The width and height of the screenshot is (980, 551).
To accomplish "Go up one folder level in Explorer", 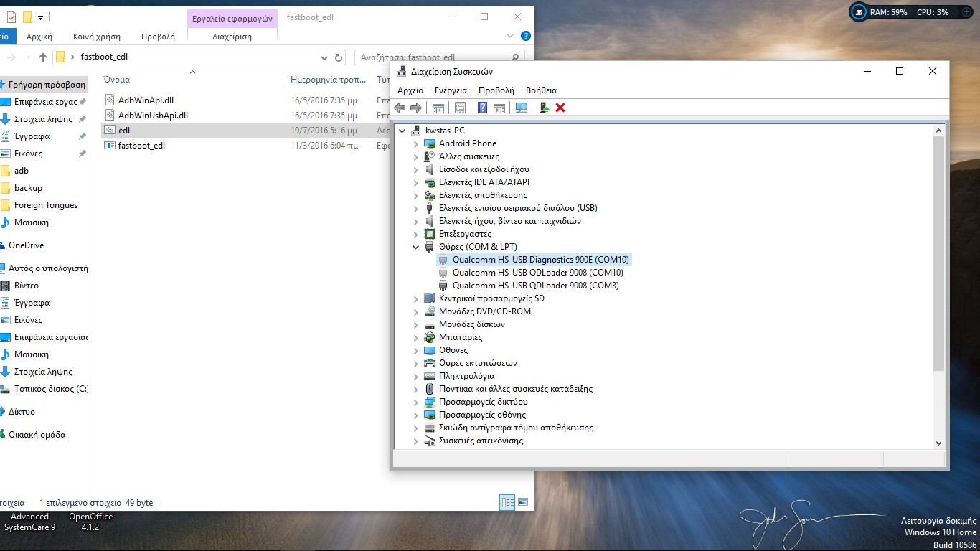I will (43, 57).
